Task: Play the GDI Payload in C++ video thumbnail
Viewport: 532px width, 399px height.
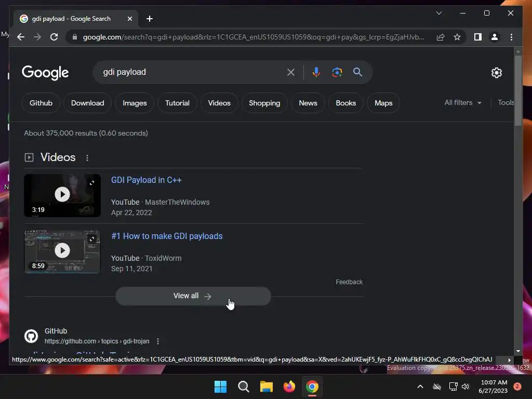Action: pos(62,195)
